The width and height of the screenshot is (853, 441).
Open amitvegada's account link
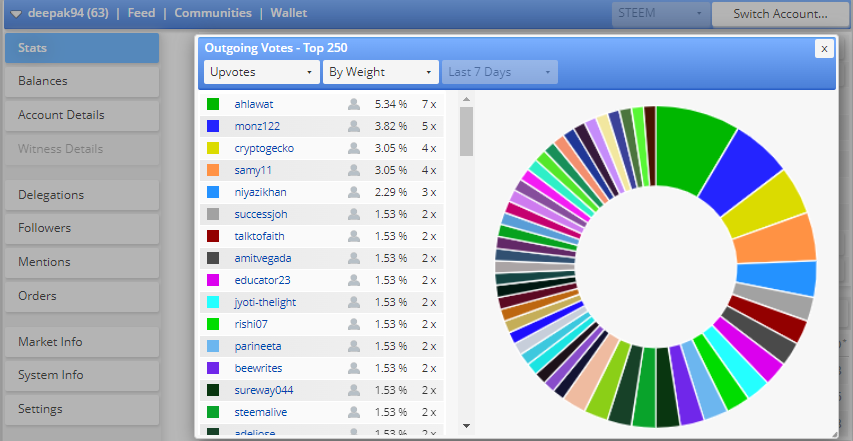pos(263,258)
